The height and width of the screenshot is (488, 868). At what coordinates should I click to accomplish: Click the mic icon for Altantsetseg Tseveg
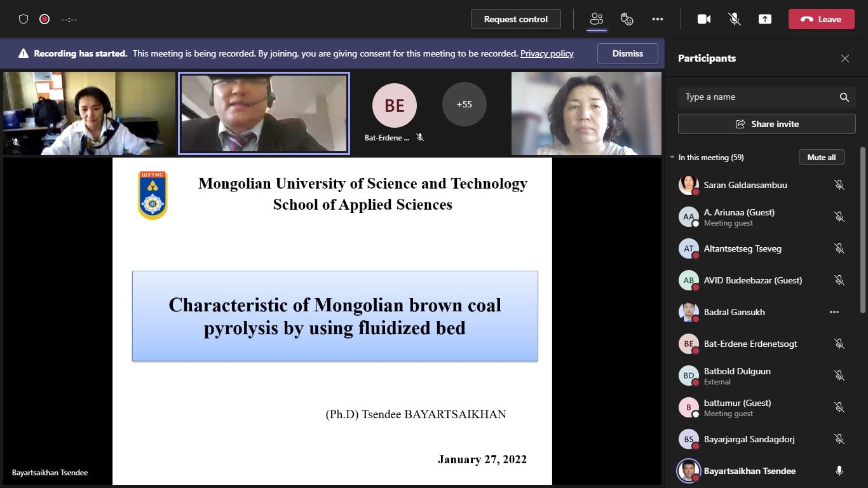point(839,248)
